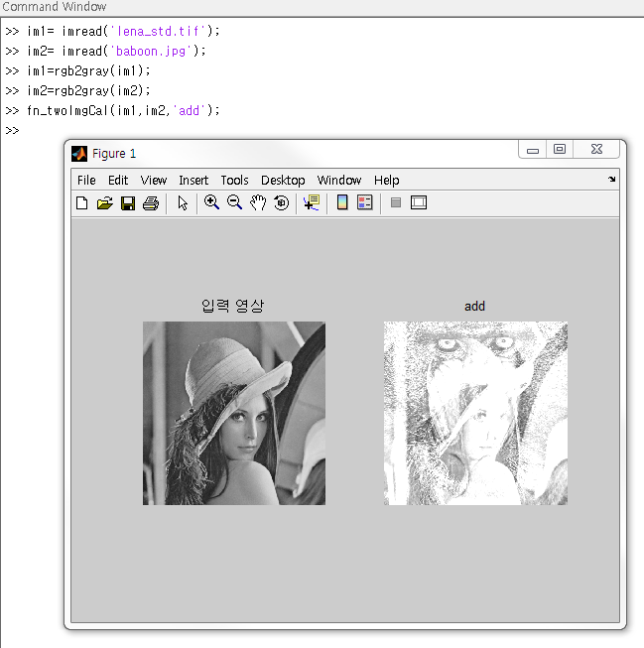Viewport: 644px width, 648px height.
Task: Open the View menu
Action: coord(154,181)
